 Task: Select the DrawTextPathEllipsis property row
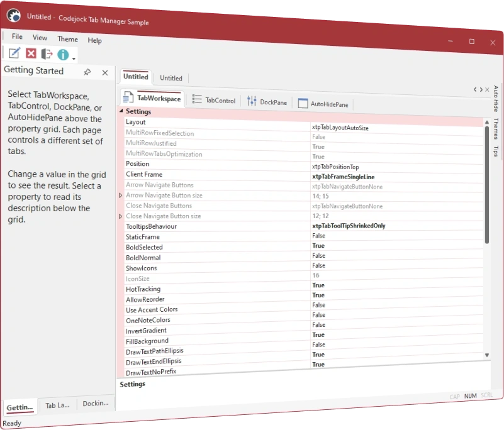304,348
